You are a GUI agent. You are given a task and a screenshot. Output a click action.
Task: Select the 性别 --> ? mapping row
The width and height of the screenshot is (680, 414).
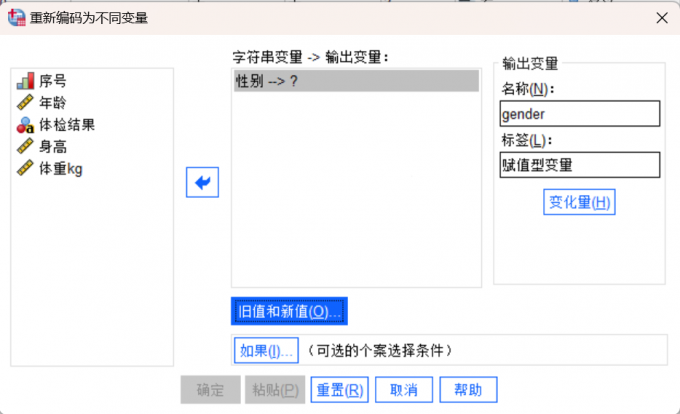pos(356,81)
